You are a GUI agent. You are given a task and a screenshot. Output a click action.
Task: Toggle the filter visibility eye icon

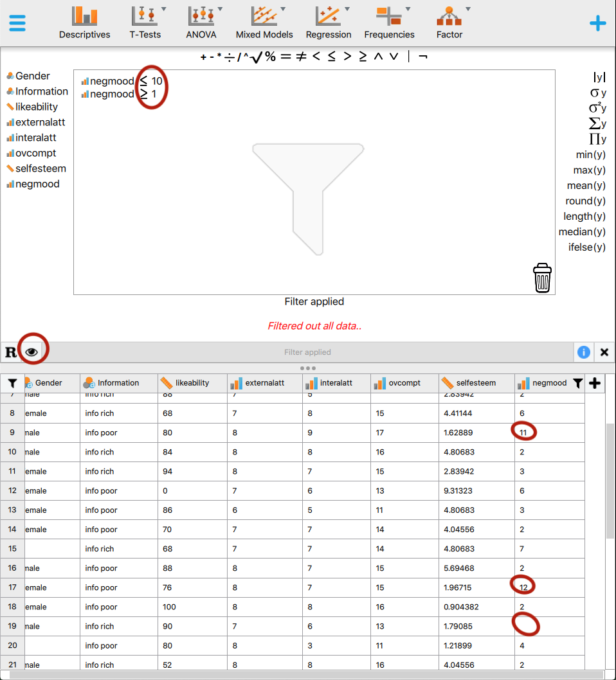click(32, 352)
